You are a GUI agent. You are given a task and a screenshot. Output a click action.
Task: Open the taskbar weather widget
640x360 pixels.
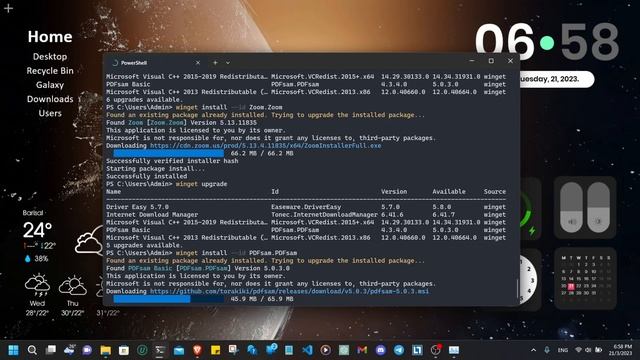tap(69, 350)
